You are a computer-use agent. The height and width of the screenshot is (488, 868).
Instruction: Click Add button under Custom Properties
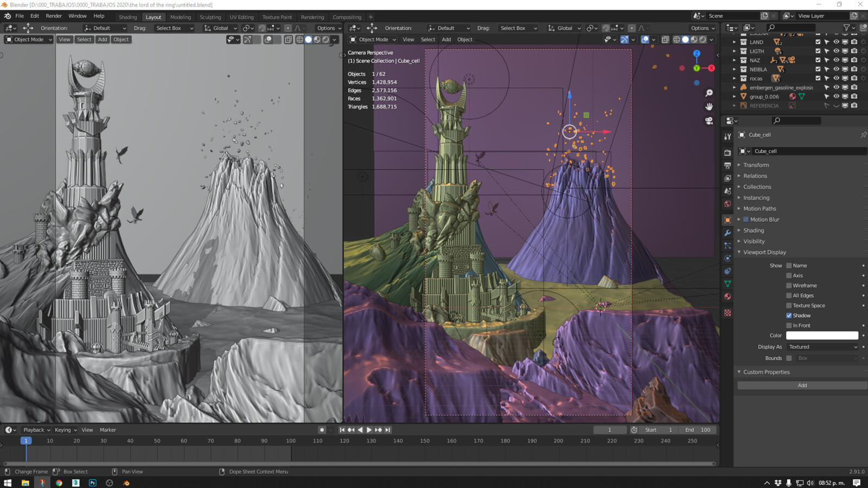[x=802, y=386]
